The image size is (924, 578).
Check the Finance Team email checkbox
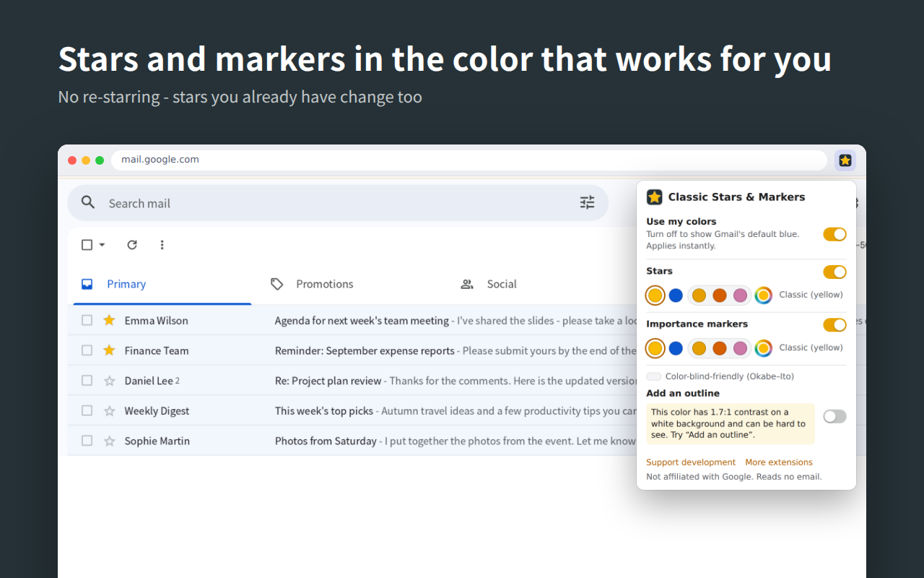87,350
